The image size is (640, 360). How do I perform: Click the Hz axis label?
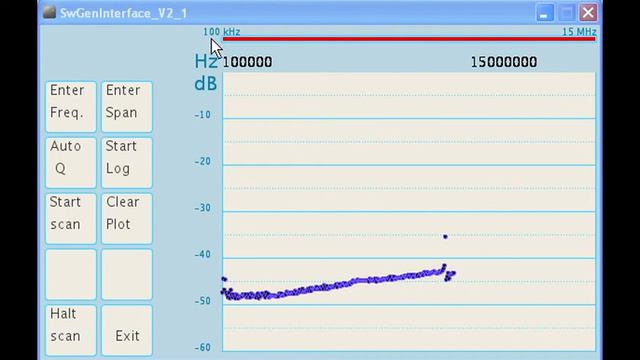coord(206,62)
